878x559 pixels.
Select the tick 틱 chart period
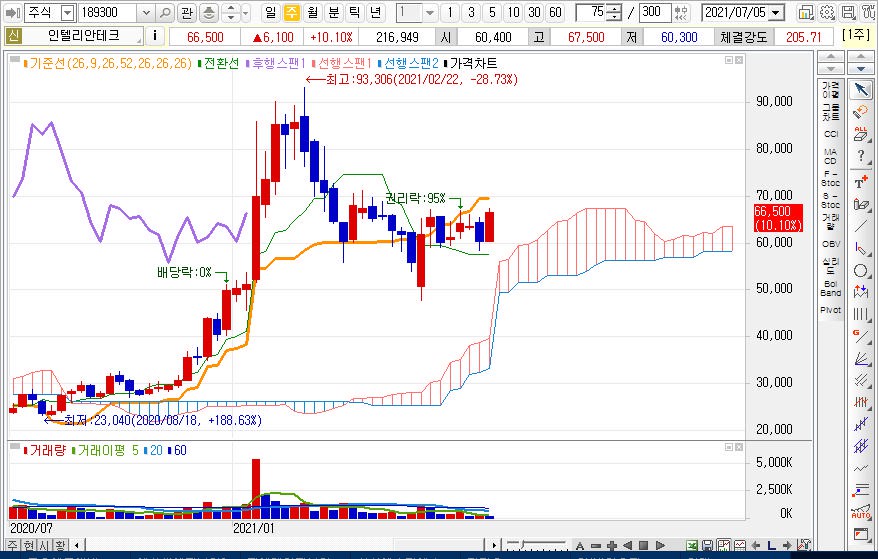pyautogui.click(x=354, y=12)
